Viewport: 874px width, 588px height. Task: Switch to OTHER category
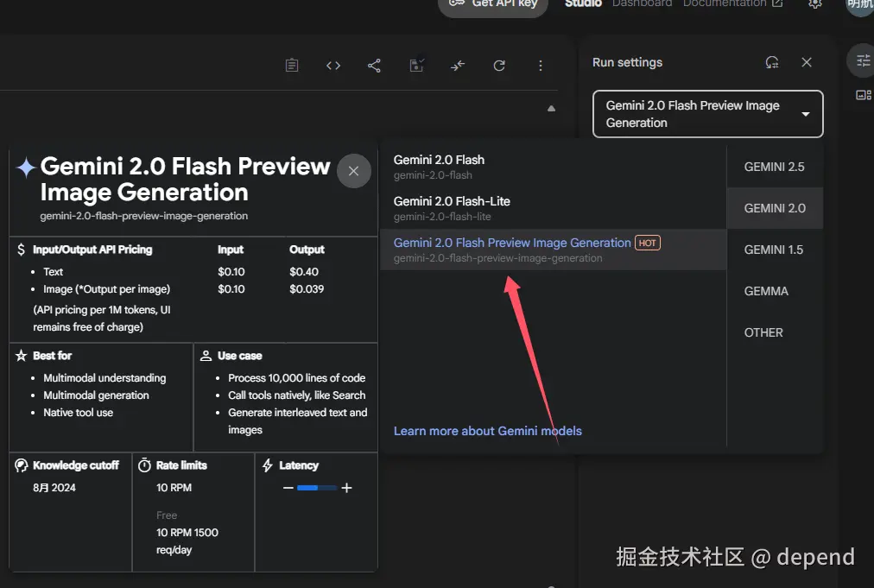pos(775,332)
